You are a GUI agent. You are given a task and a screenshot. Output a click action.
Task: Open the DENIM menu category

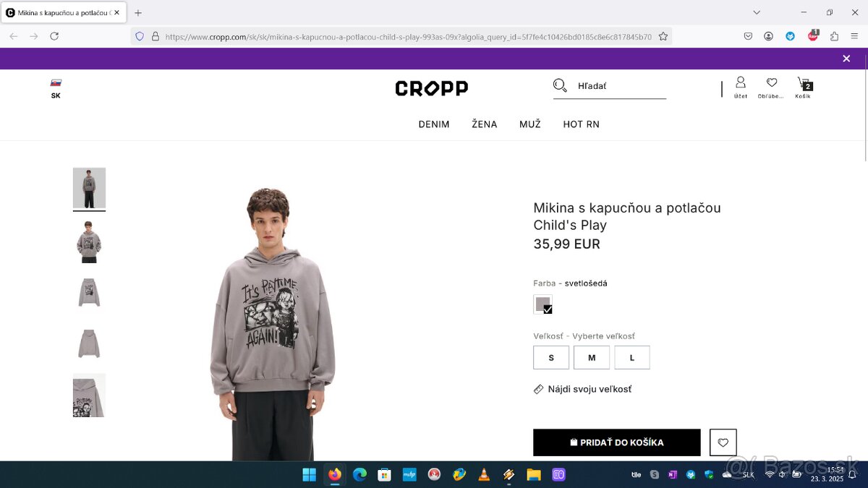click(x=434, y=124)
